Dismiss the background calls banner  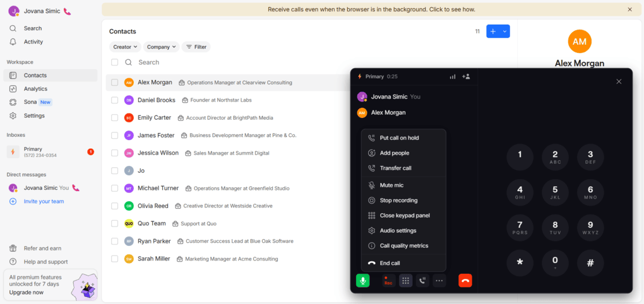[629, 9]
